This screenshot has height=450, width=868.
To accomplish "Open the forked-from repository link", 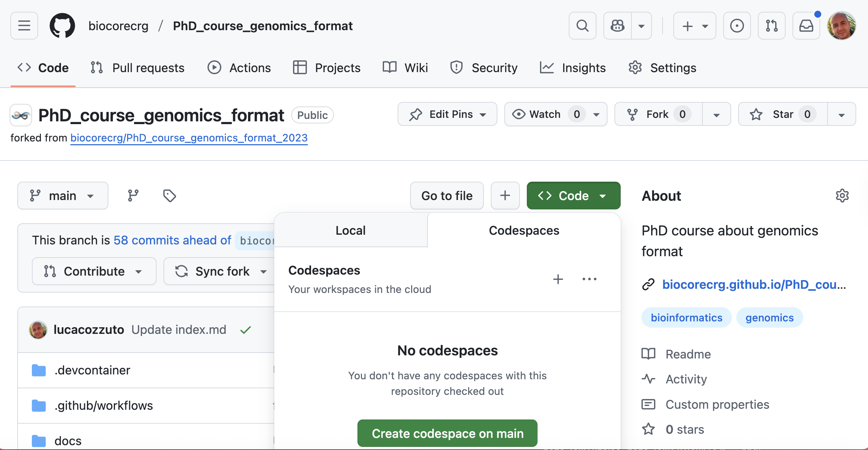I will (x=189, y=138).
